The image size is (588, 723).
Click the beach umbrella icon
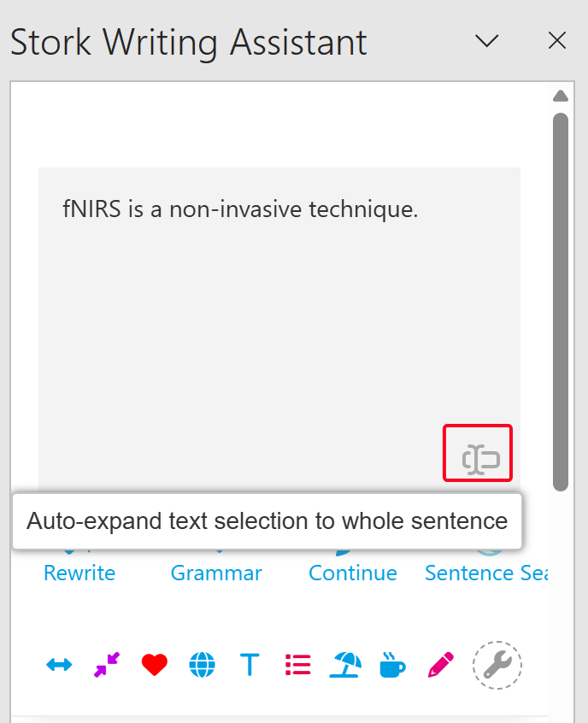point(344,664)
